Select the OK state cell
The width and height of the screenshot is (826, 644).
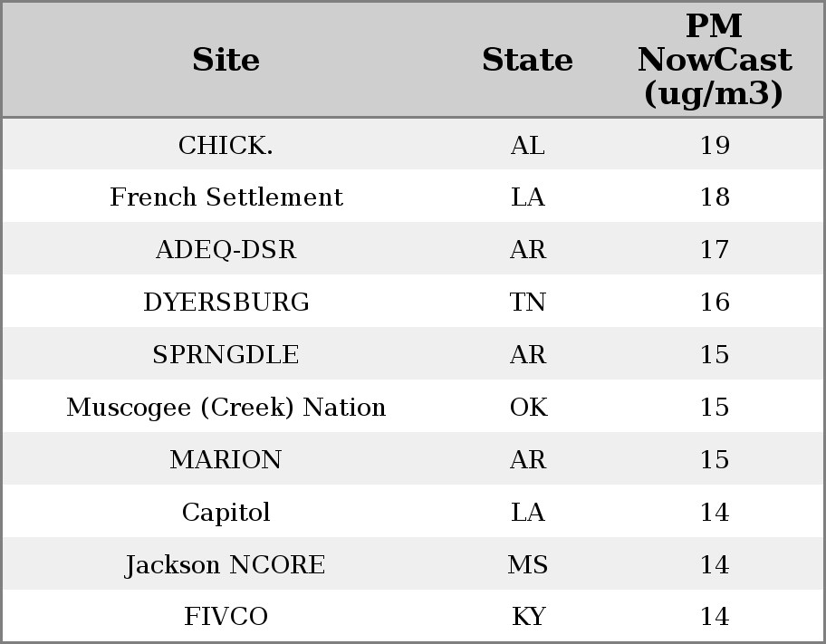pyautogui.click(x=527, y=407)
